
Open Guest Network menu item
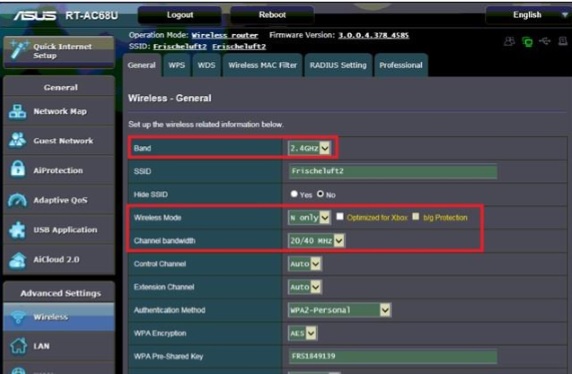(x=59, y=141)
